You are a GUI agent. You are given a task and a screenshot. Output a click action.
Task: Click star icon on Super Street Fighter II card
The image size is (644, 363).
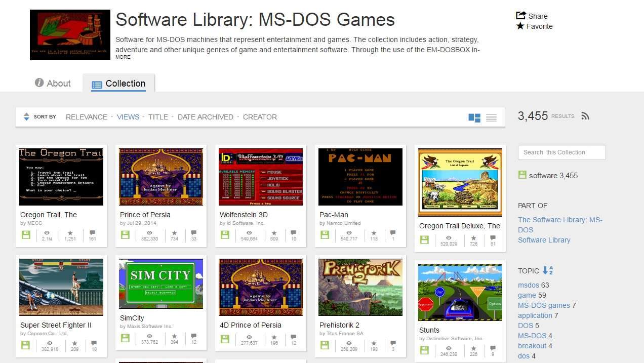74,344
